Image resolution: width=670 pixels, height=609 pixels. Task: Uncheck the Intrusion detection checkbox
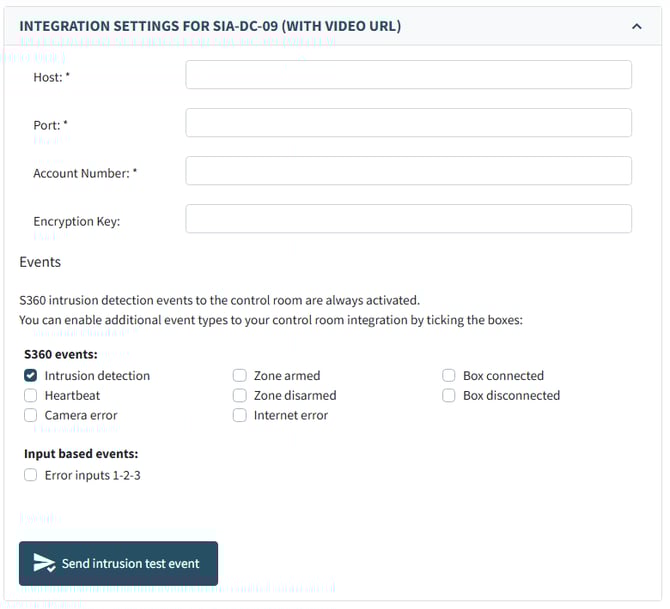click(31, 376)
